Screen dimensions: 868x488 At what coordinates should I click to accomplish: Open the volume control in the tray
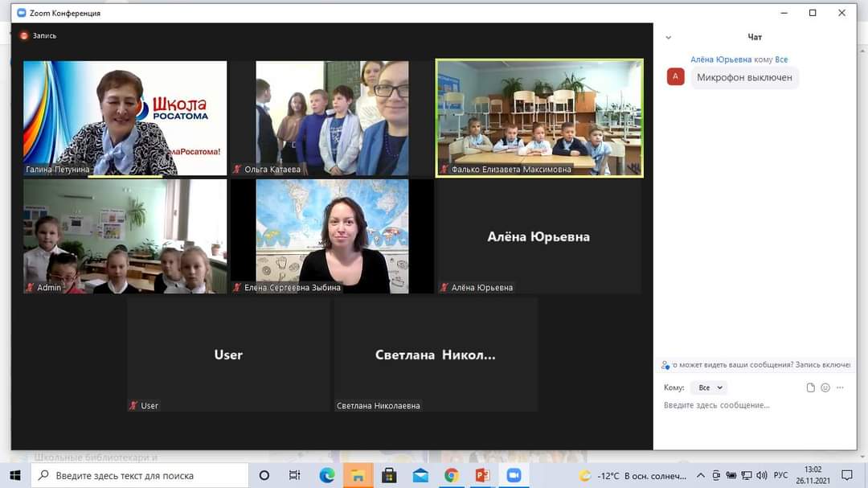pos(762,475)
